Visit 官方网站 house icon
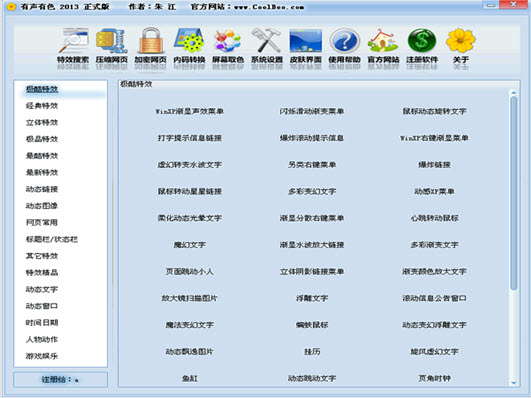This screenshot has width=531, height=398. point(383,46)
